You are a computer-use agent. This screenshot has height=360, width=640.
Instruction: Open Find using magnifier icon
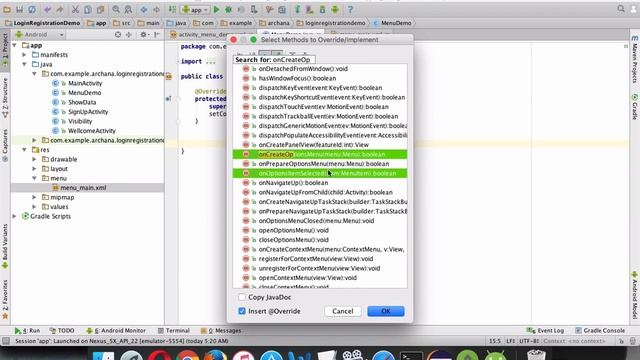[116, 9]
